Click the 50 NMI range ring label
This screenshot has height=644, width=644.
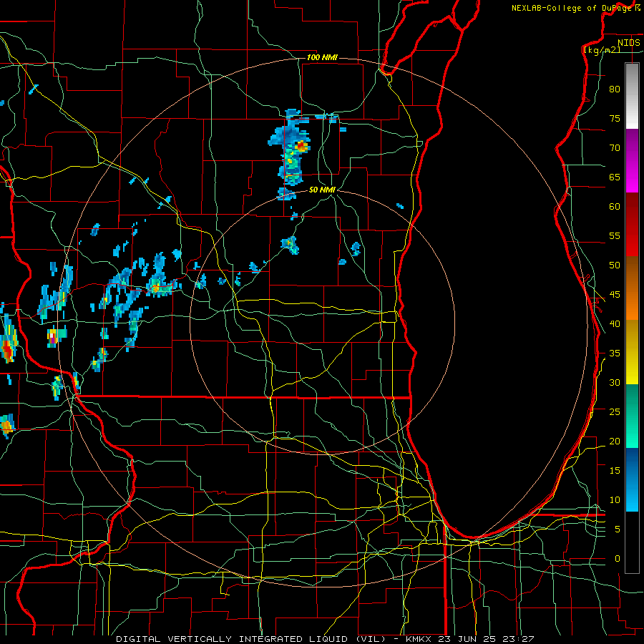pos(322,190)
